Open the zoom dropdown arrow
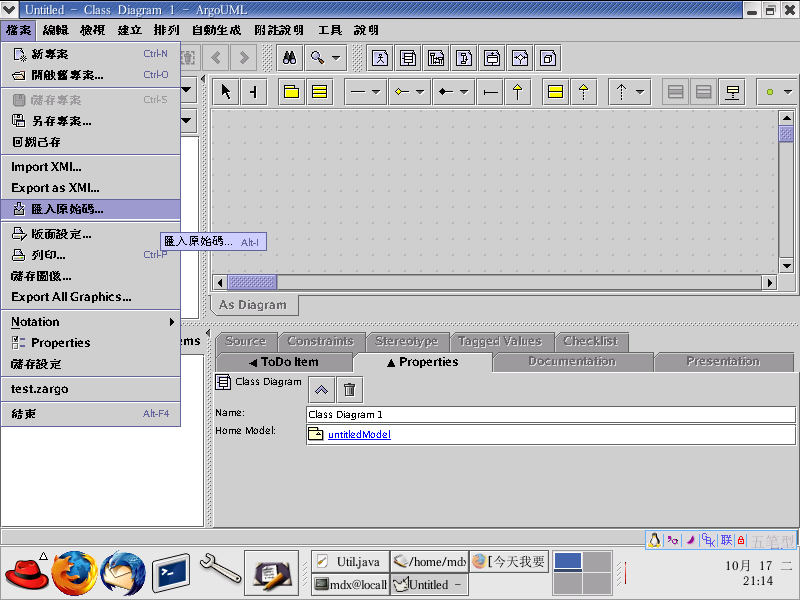 [337, 58]
